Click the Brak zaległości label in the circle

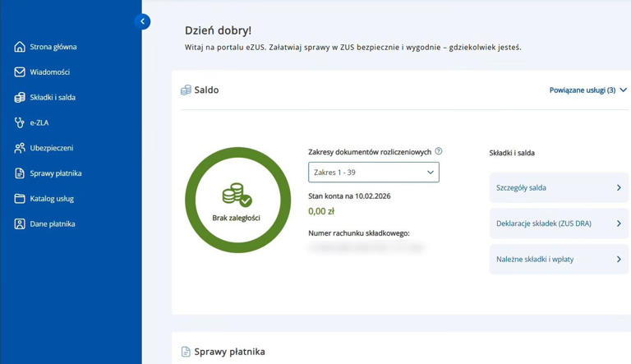pos(237,218)
